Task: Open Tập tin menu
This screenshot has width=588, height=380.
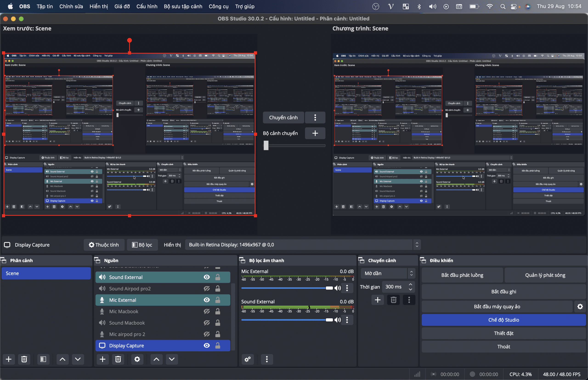Action: coord(45,6)
